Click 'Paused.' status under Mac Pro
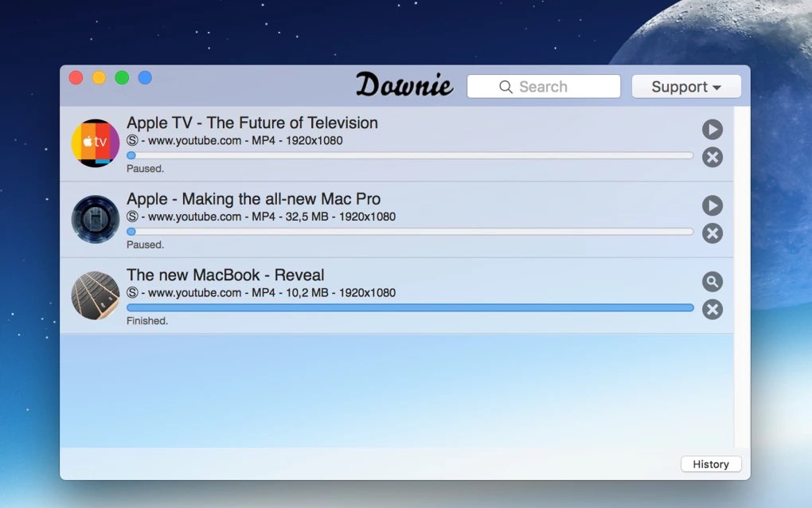 point(146,245)
